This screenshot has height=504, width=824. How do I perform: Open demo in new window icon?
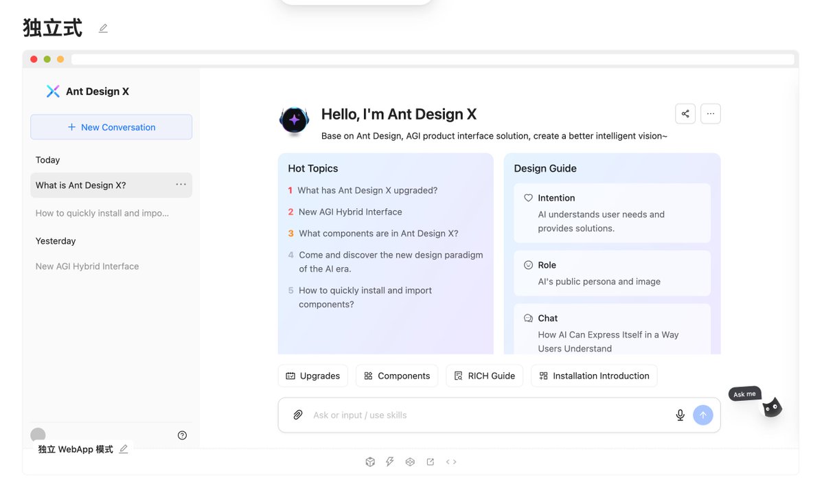[431, 461]
